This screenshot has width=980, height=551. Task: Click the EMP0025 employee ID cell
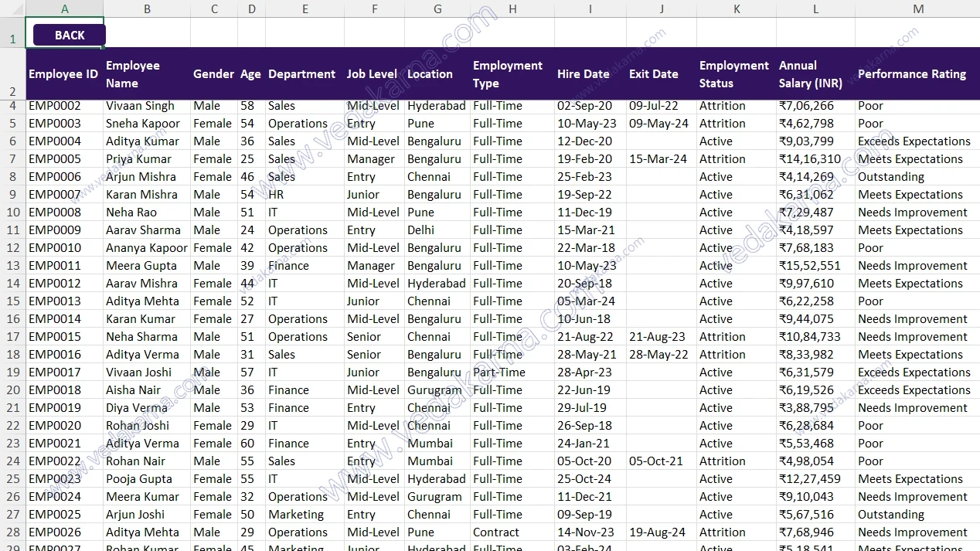pyautogui.click(x=65, y=515)
